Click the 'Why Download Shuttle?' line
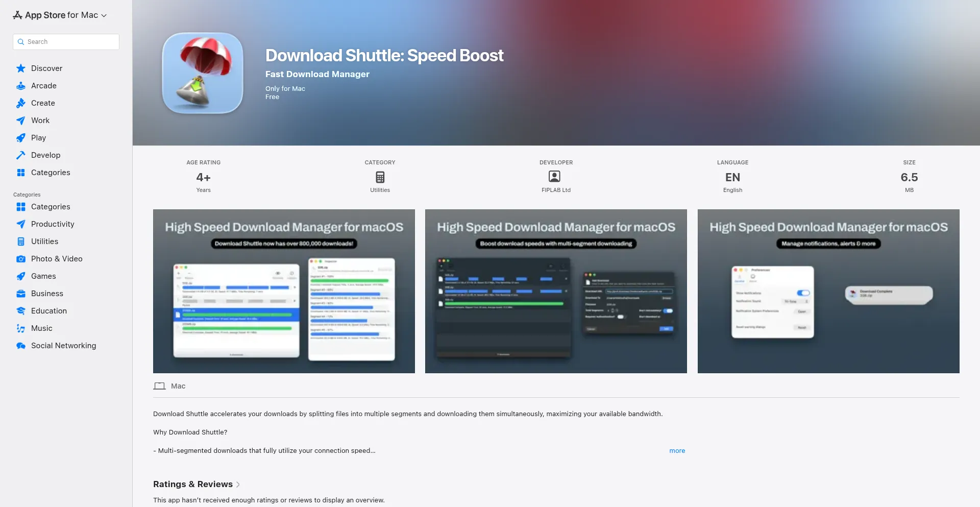 click(190, 432)
